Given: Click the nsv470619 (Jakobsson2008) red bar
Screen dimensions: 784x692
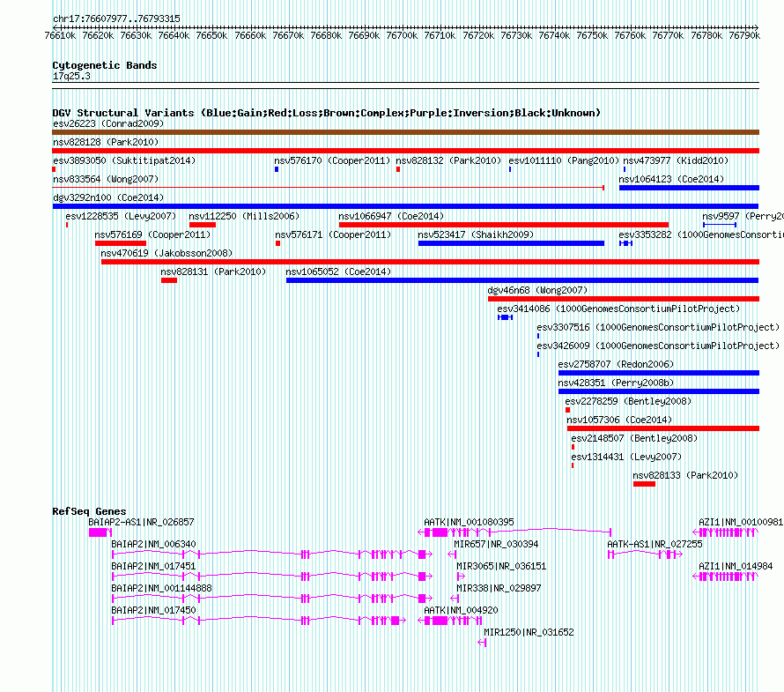Looking at the screenshot, I should tap(430, 262).
